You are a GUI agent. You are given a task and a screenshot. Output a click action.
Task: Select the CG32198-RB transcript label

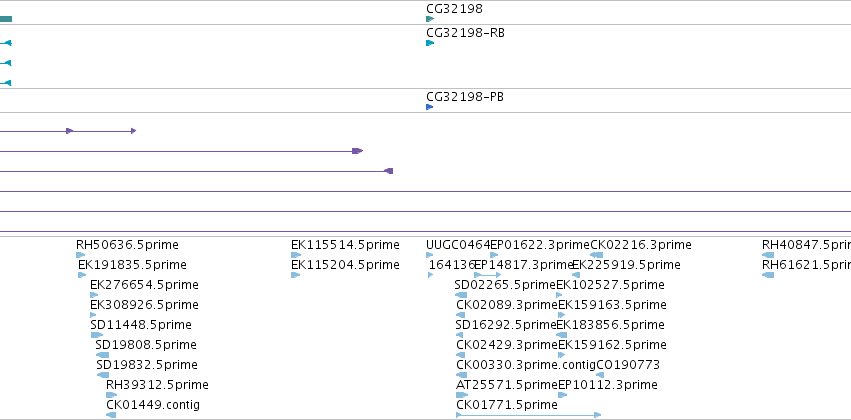click(465, 33)
